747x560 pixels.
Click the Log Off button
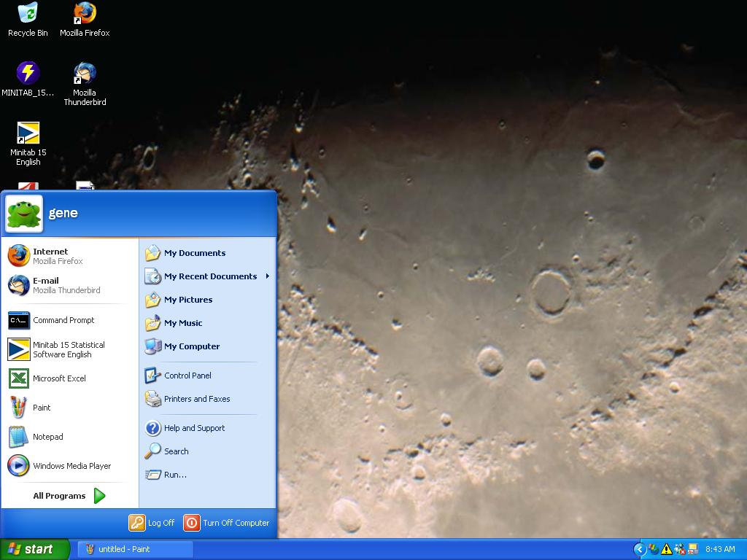(x=152, y=523)
